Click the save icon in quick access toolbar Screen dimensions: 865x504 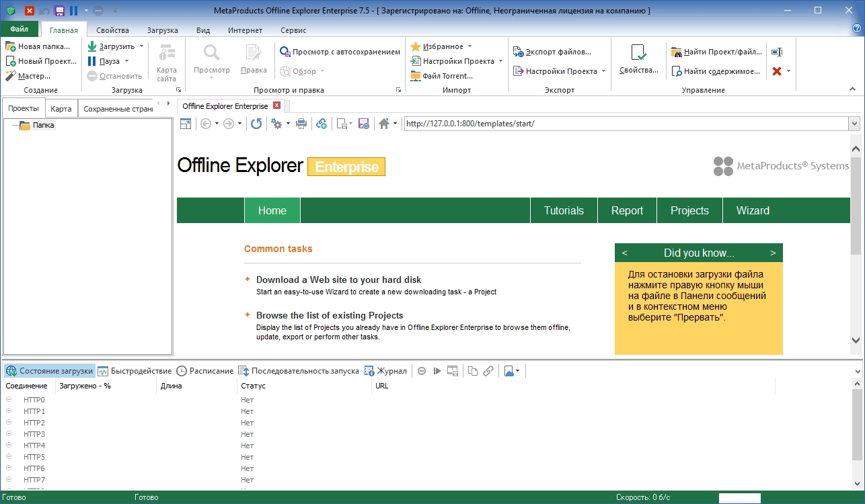(x=59, y=11)
